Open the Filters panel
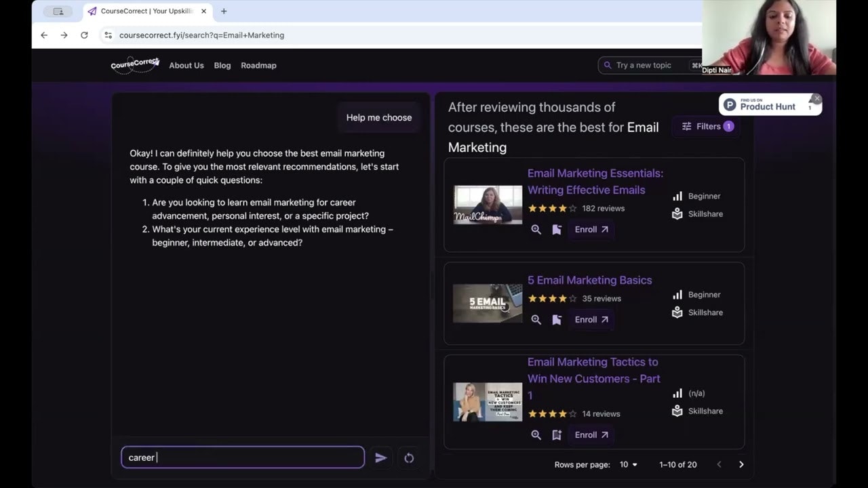 point(707,126)
